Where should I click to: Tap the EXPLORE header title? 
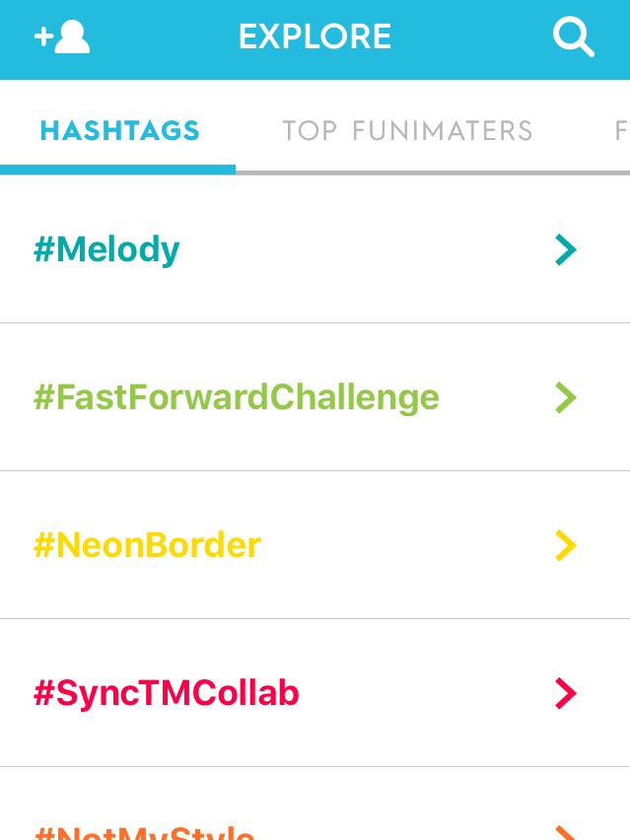[x=315, y=37]
